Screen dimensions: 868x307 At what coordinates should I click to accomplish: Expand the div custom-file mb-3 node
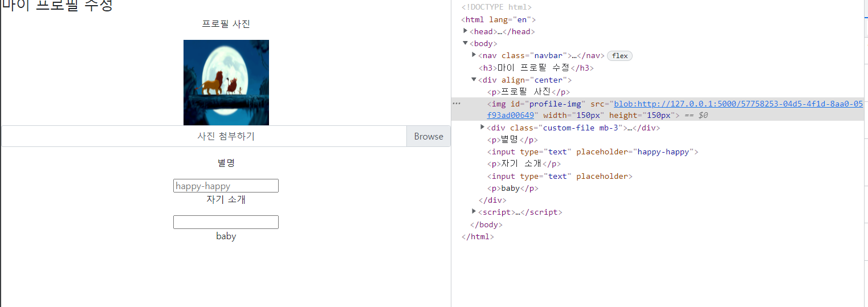[483, 127]
